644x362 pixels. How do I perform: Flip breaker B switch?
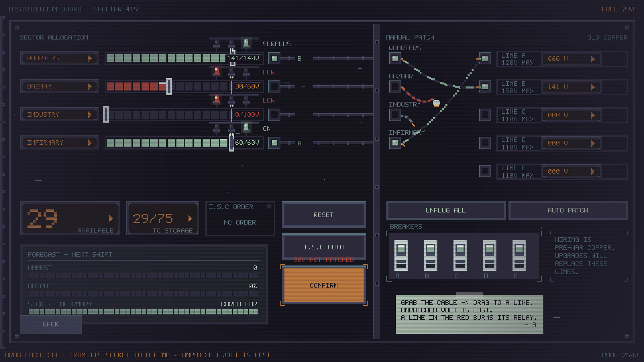[x=430, y=255]
